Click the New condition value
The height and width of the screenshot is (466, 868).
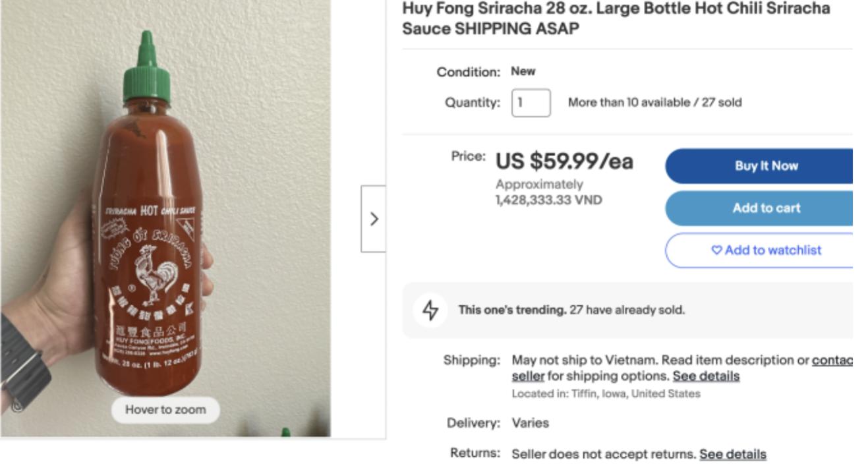tap(523, 71)
